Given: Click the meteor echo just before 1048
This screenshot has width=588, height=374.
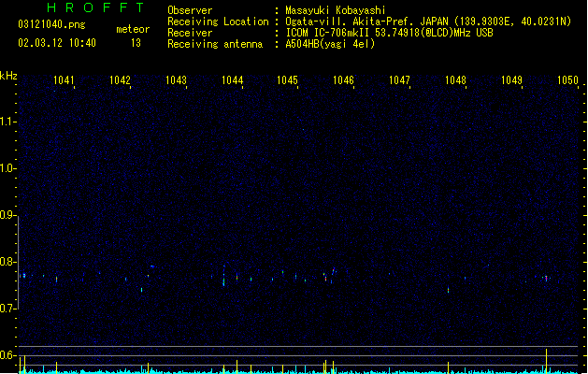Looking at the screenshot, I should point(448,290).
